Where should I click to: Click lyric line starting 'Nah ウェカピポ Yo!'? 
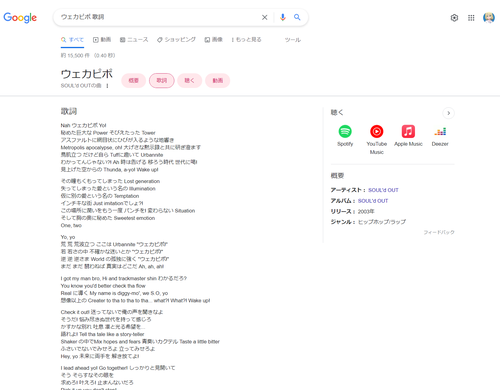coord(83,125)
